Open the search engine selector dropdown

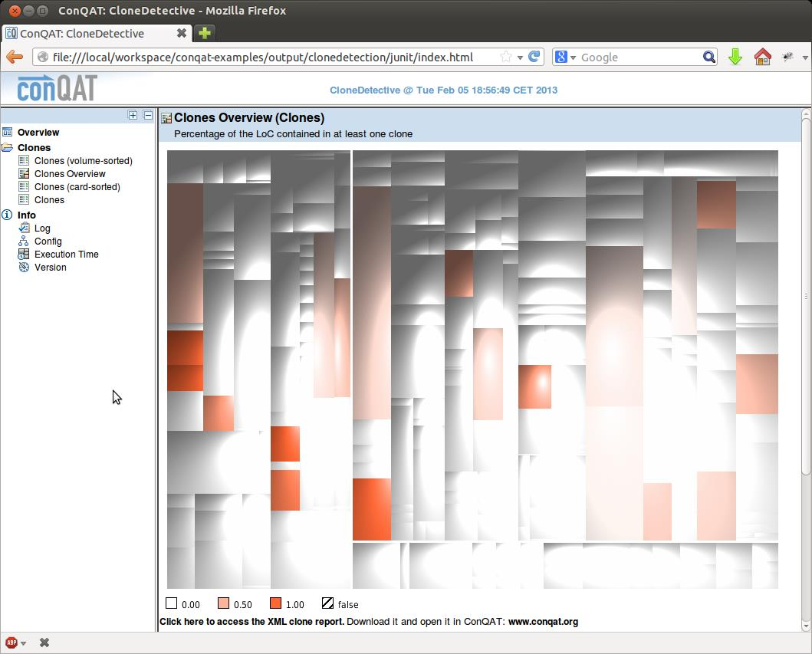(x=573, y=58)
